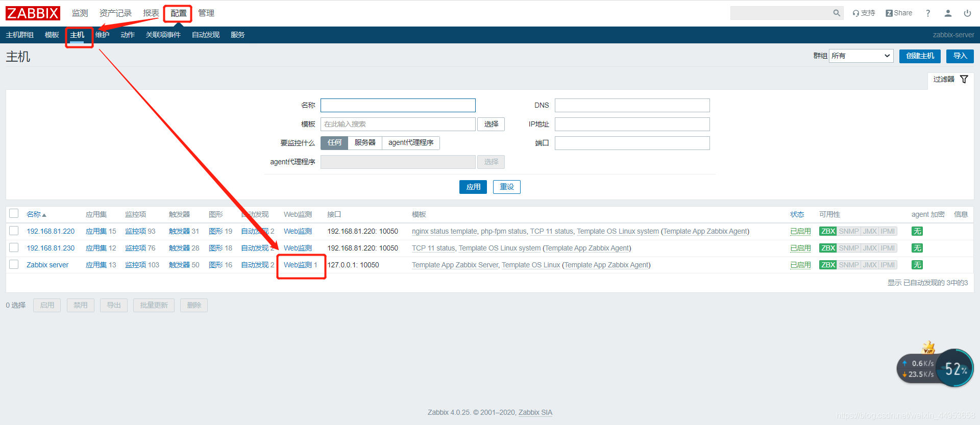
Task: Click agent encryption 无 badge for 192.168.81.220
Action: (917, 231)
